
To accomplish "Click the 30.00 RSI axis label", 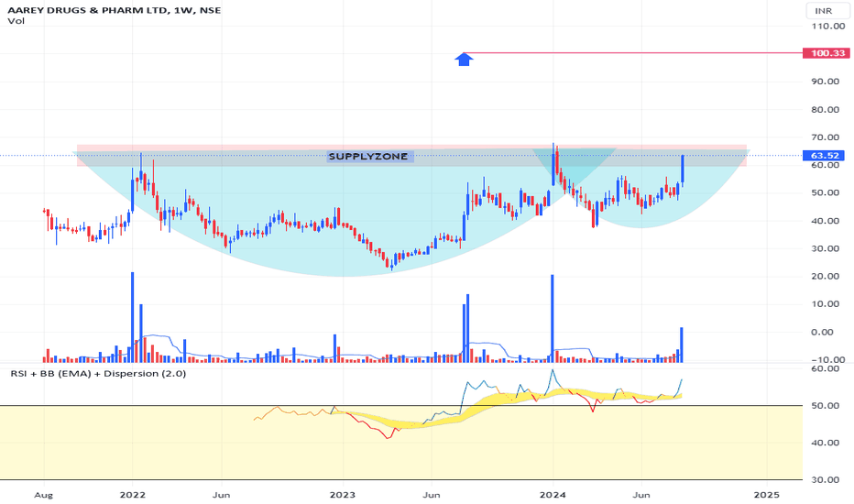I will click(825, 479).
